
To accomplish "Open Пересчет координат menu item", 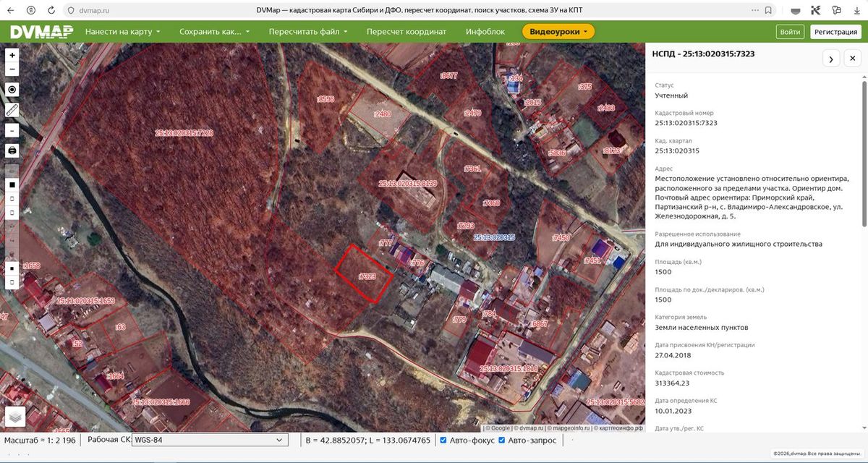I will click(x=407, y=32).
